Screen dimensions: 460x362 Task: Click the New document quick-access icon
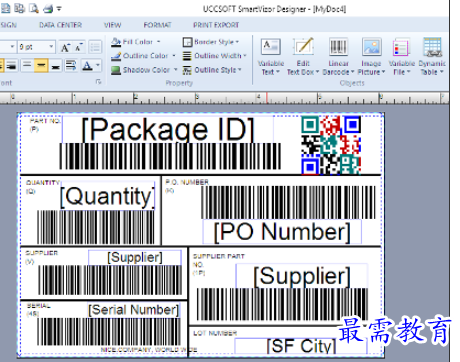click(5, 8)
